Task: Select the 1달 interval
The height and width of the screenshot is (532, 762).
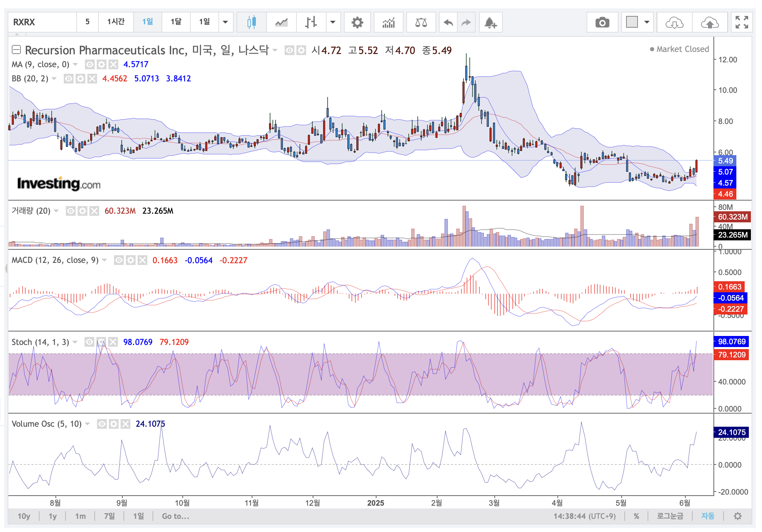Action: coord(176,23)
